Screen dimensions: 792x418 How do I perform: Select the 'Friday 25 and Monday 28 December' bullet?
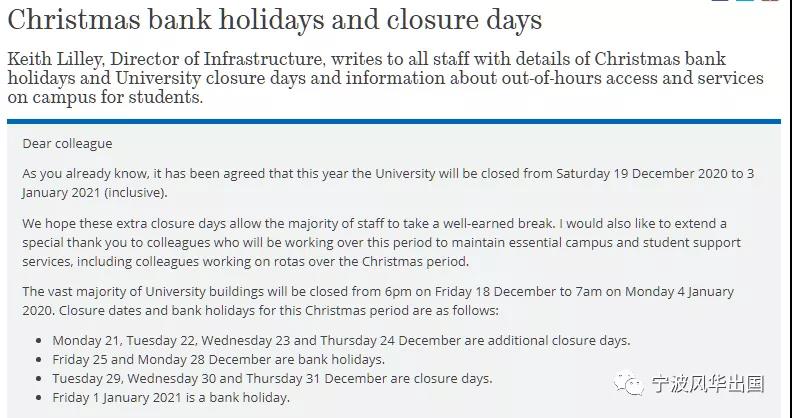[219, 359]
